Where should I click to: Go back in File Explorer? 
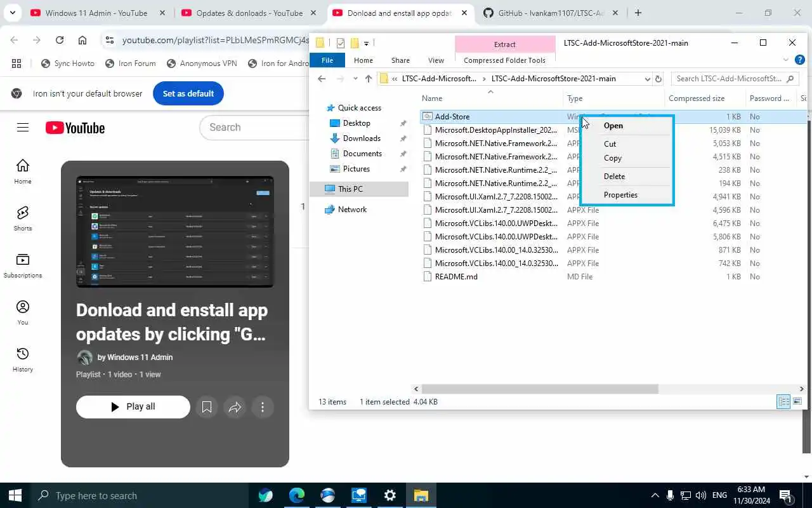click(322, 79)
